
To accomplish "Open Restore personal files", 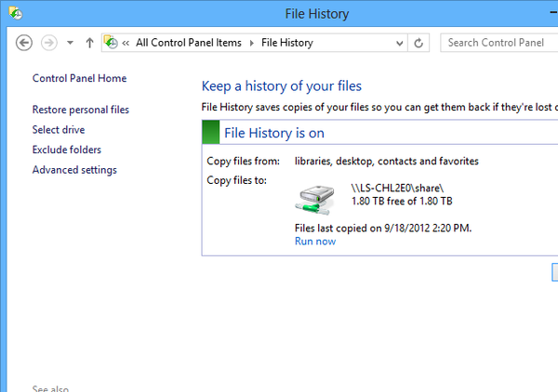I will pos(81,110).
